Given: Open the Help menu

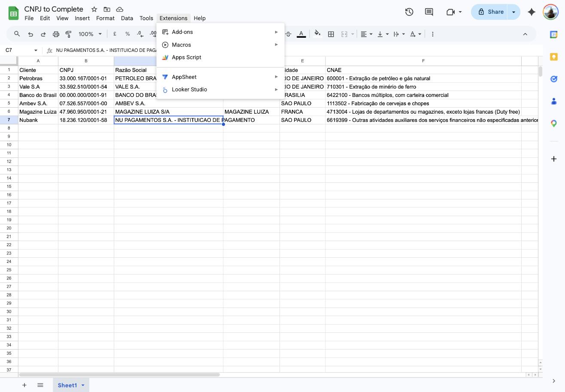Looking at the screenshot, I should click(x=200, y=18).
